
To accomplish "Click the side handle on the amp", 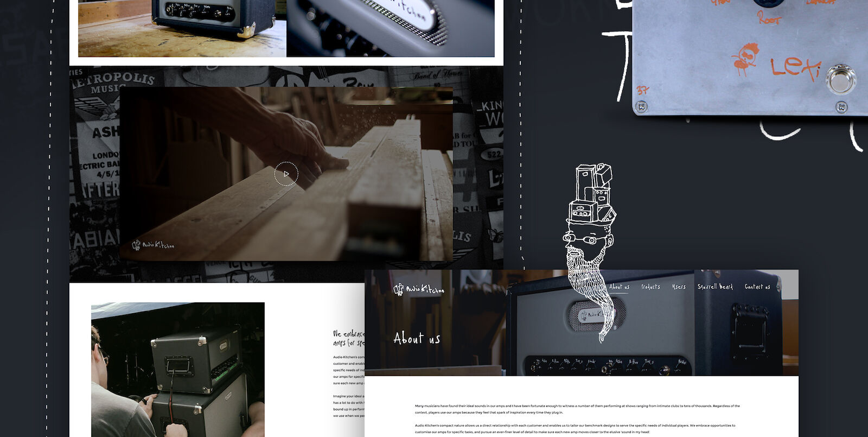I will pos(750,330).
